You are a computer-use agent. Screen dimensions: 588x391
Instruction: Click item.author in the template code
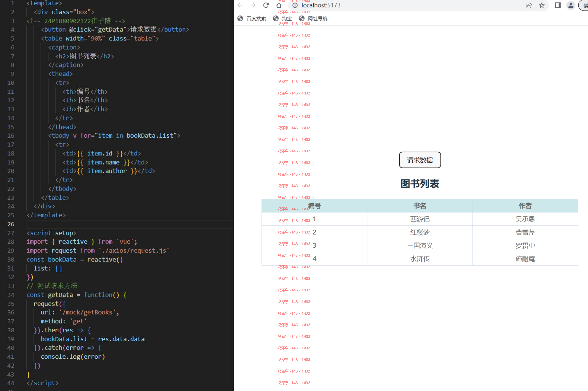[107, 171]
